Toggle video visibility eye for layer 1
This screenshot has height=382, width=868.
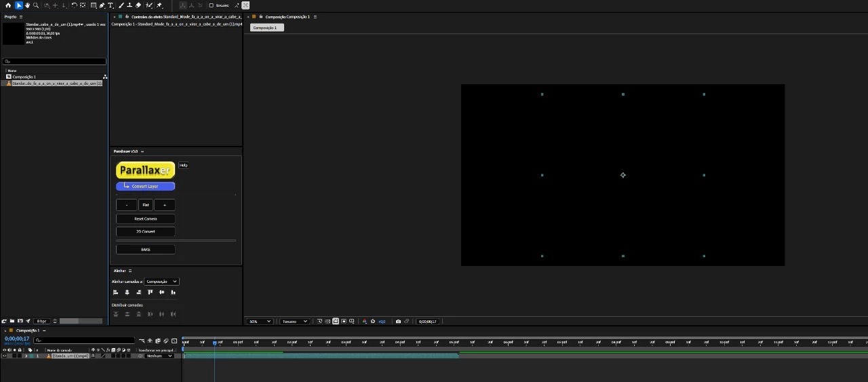4,356
